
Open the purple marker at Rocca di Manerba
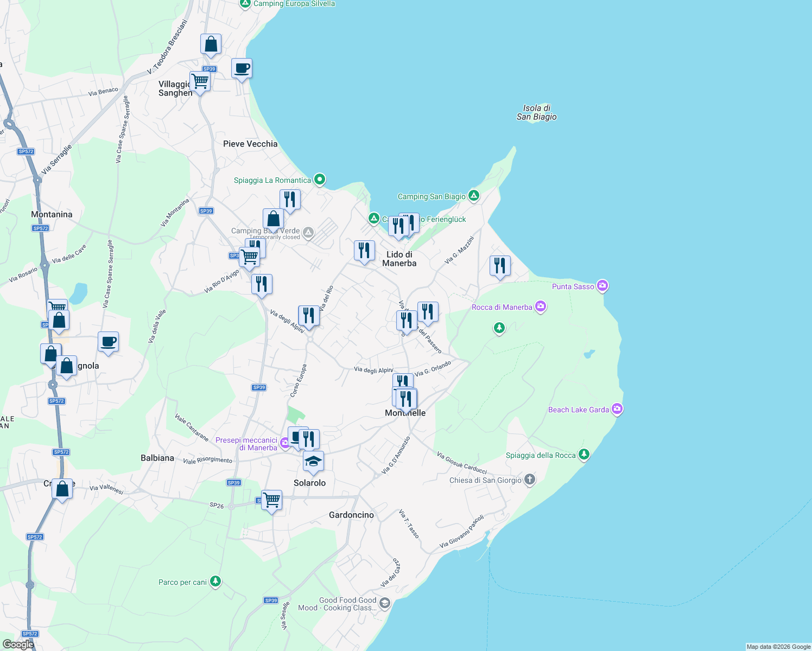pos(540,305)
